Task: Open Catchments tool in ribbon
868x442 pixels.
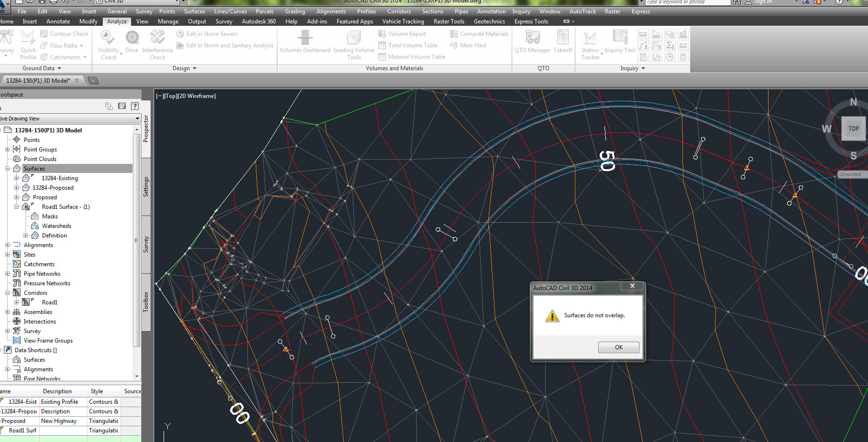Action: [x=63, y=57]
